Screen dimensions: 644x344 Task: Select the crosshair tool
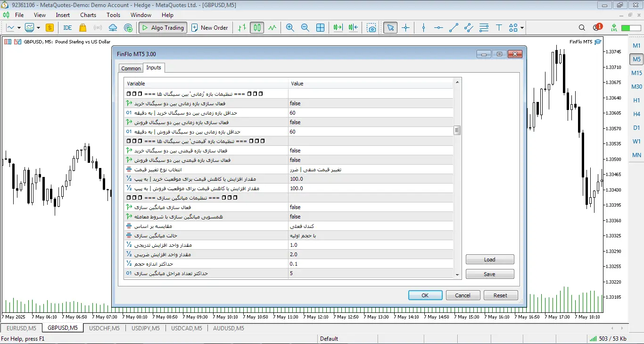[x=405, y=28]
